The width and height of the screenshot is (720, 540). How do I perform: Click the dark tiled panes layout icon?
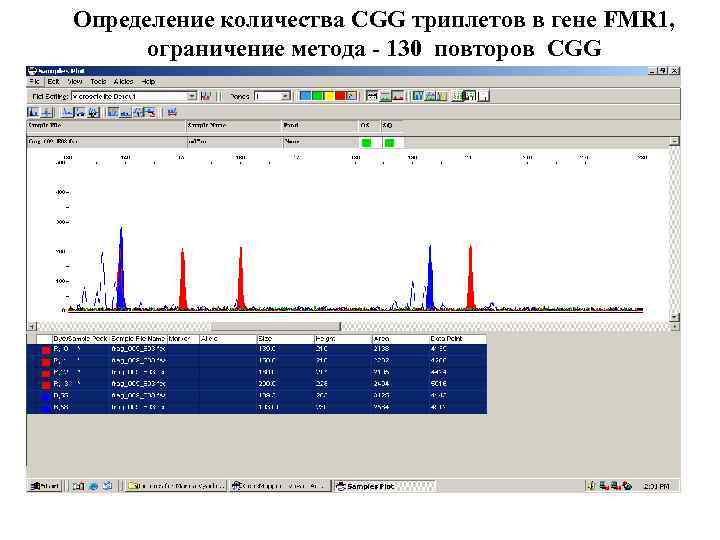click(470, 96)
